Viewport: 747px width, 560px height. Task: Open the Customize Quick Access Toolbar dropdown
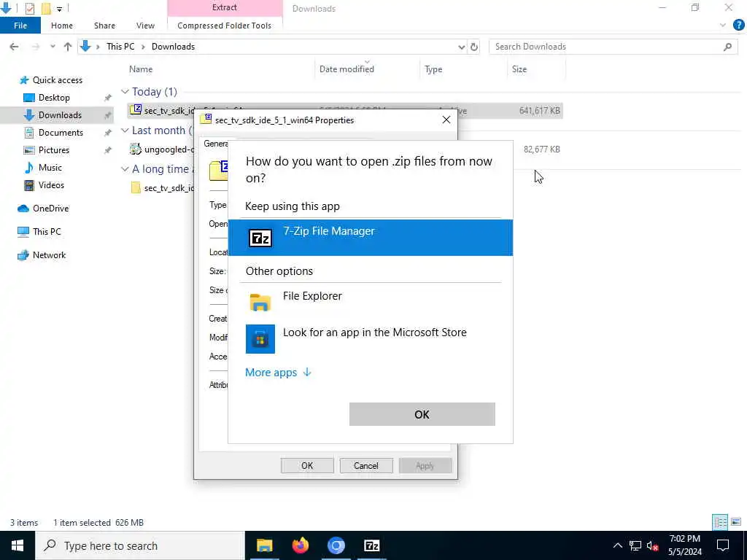pyautogui.click(x=59, y=9)
